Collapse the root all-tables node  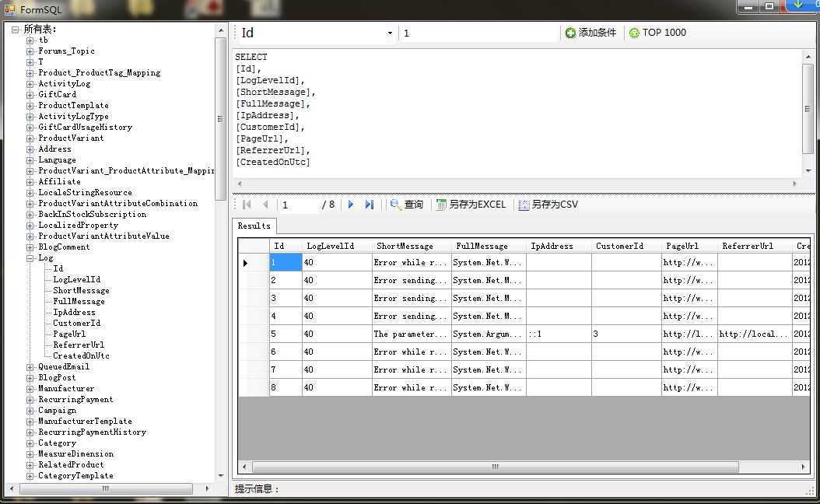pyautogui.click(x=15, y=30)
